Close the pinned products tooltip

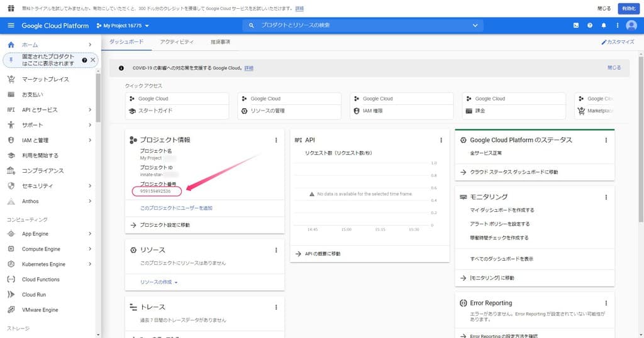93,60
